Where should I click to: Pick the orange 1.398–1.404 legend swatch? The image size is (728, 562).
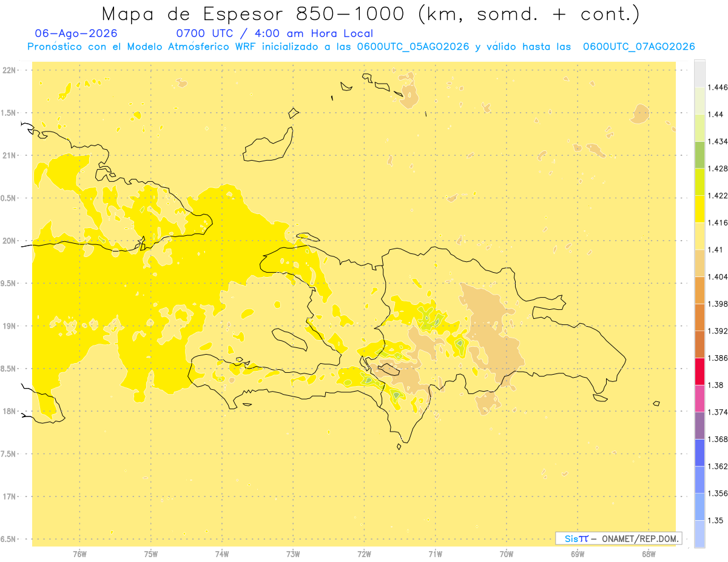(x=699, y=290)
